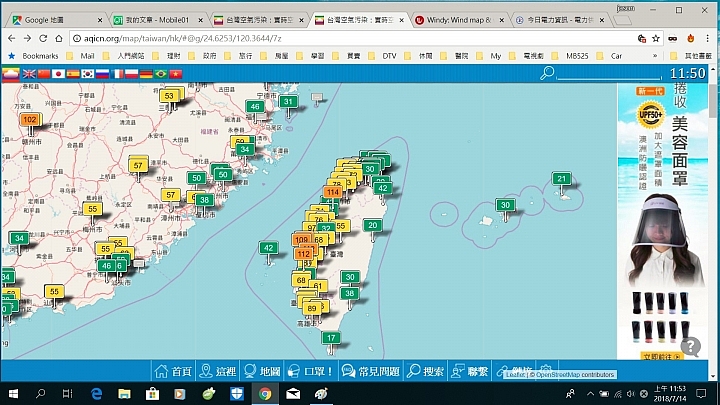Click the 口罩! mask button
This screenshot has width=720, height=405.
coord(310,371)
